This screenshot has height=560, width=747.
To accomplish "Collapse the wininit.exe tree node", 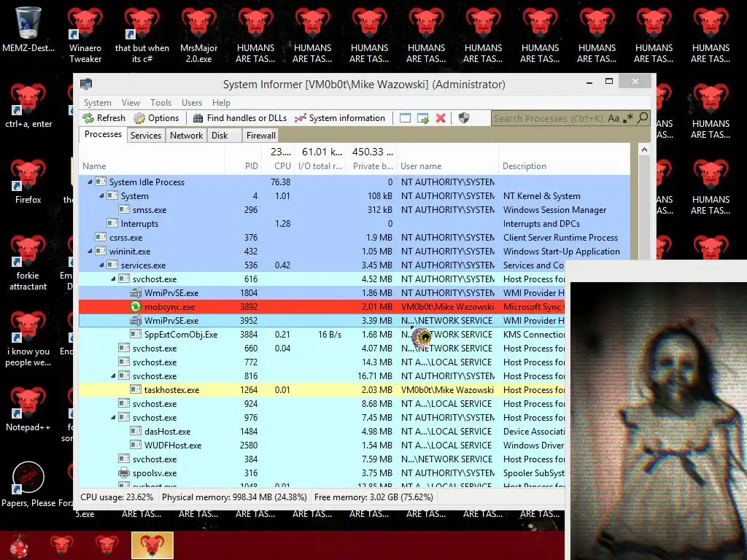I will tap(90, 251).
